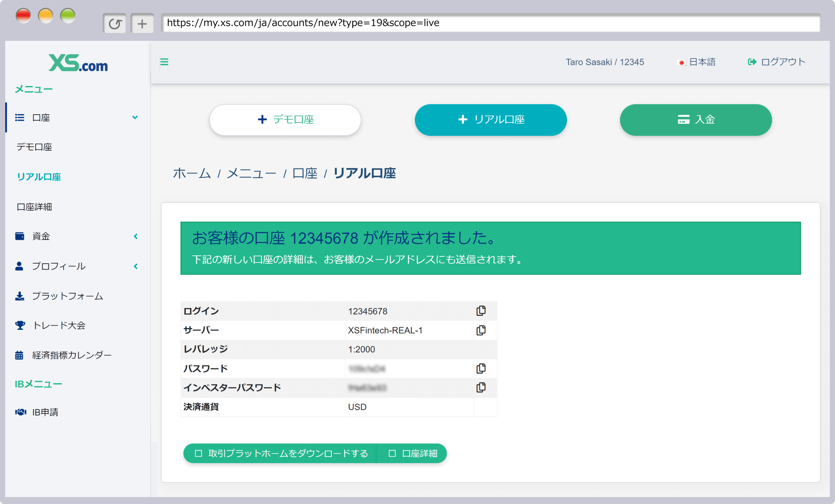Open the デモ口座 sidebar item

pos(34,147)
